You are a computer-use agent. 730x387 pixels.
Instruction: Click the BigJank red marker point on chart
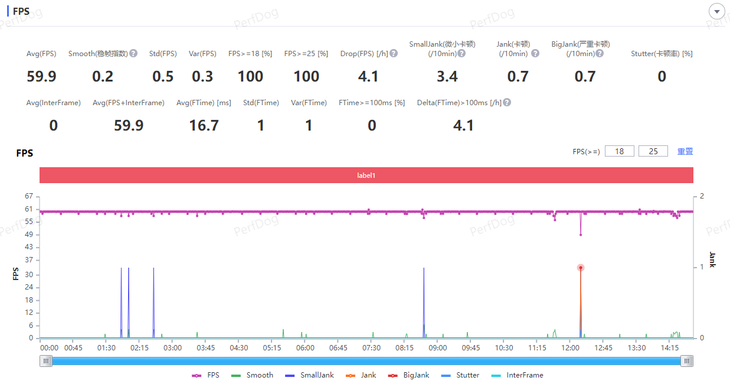tap(581, 268)
